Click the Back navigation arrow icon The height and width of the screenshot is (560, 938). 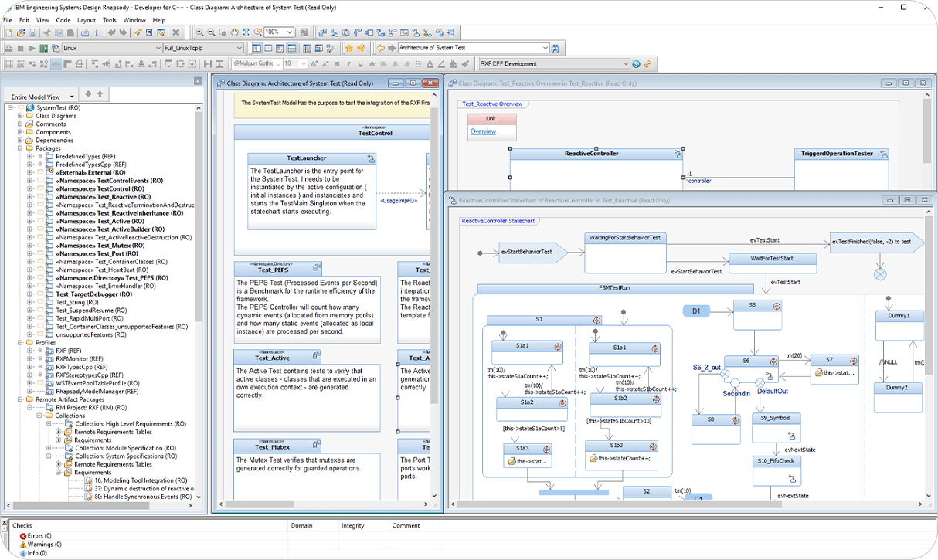tap(380, 48)
